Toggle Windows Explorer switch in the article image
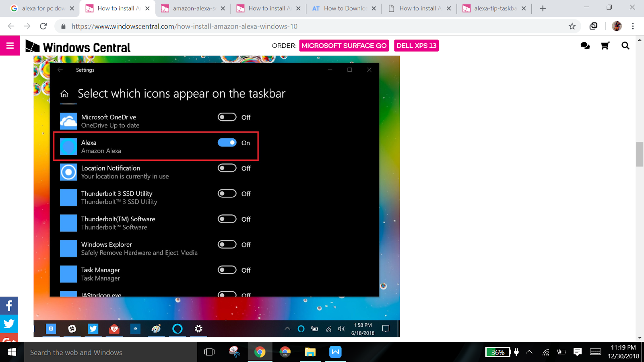 [x=227, y=245]
